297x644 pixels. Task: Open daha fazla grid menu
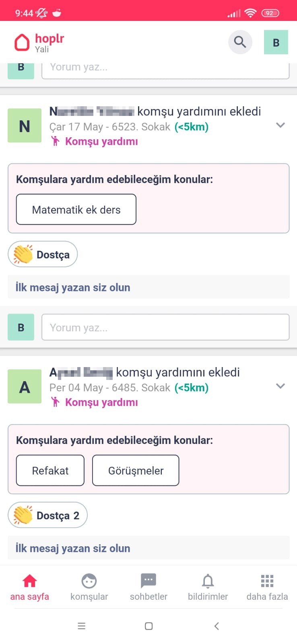click(x=267, y=587)
